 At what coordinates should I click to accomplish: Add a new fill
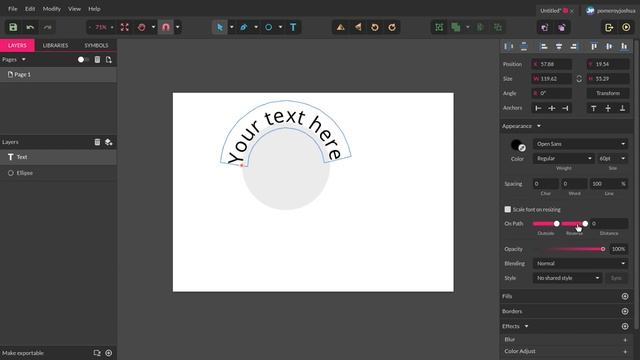click(625, 296)
